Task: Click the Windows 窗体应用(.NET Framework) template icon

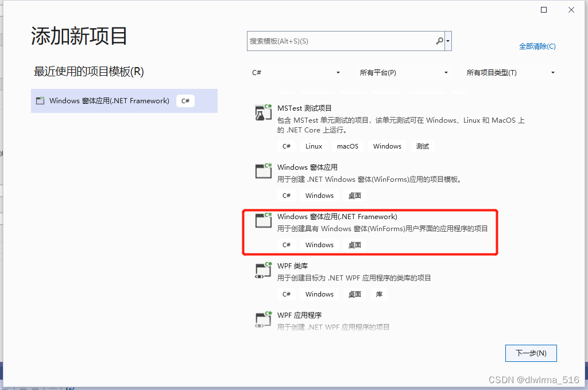Action: (263, 220)
